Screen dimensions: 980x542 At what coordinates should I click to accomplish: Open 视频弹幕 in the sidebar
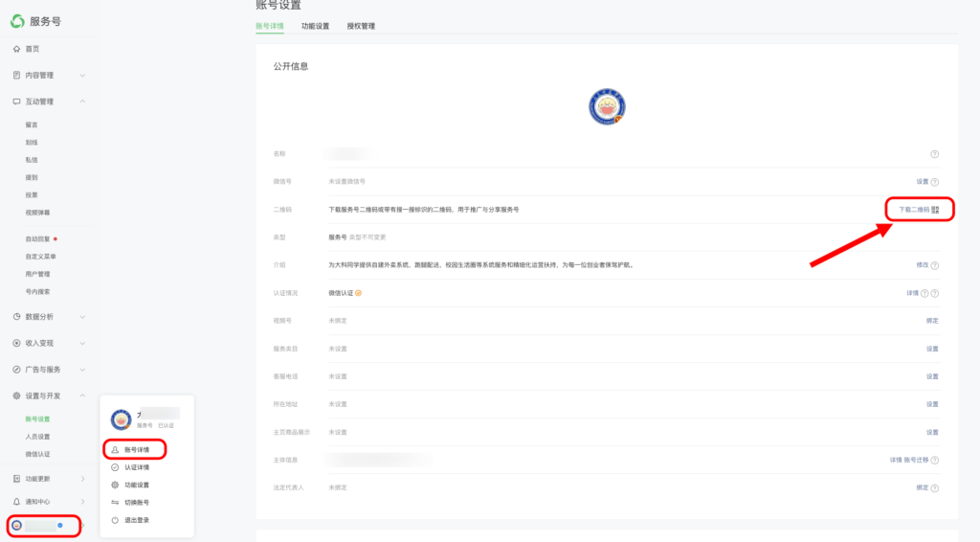(x=37, y=213)
